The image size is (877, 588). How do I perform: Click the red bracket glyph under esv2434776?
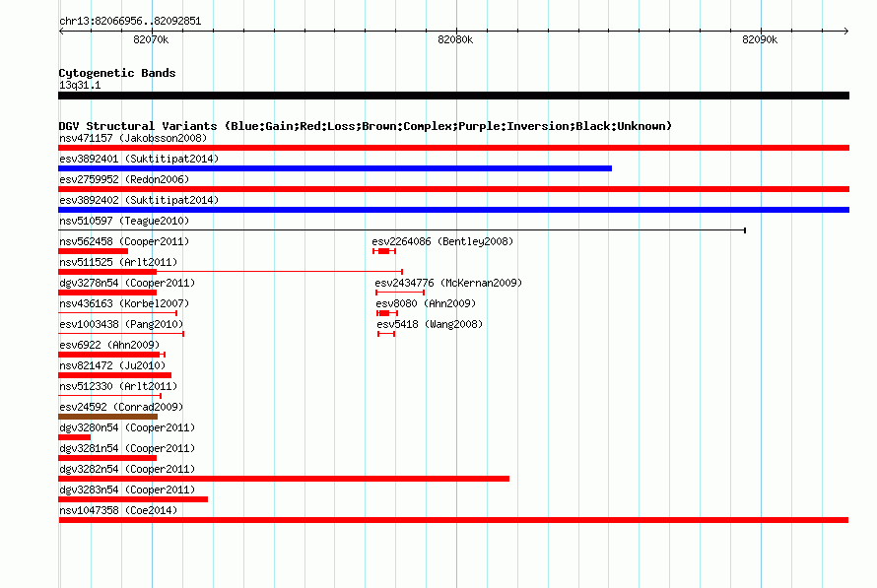pyautogui.click(x=400, y=293)
